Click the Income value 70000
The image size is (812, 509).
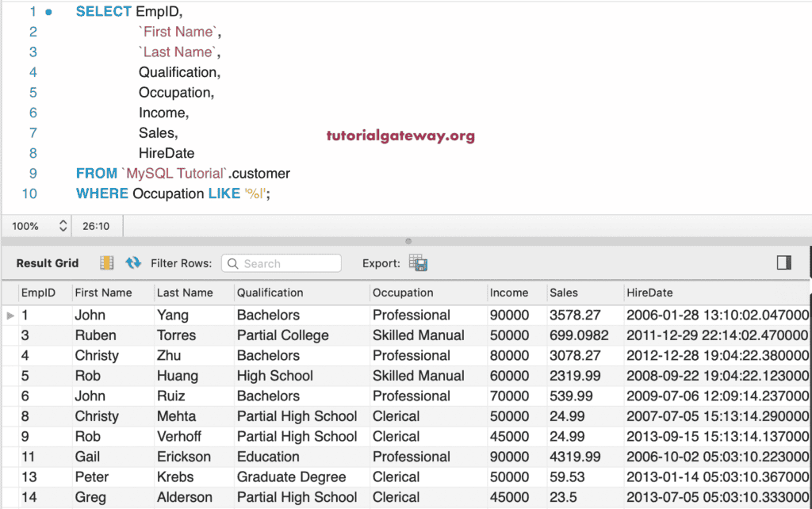click(x=510, y=396)
